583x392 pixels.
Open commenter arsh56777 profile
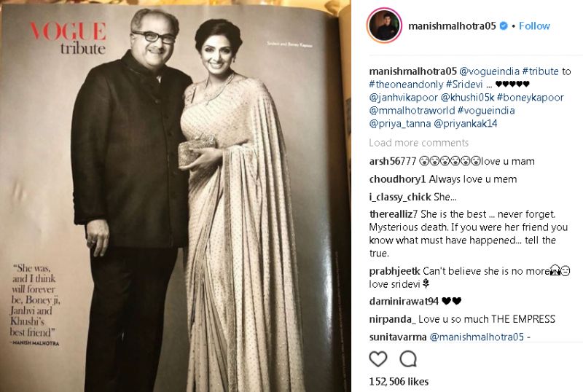click(x=393, y=162)
